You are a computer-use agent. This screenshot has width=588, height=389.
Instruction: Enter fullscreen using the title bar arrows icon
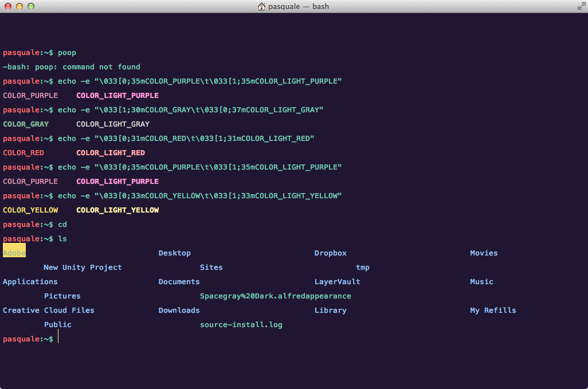pos(581,6)
